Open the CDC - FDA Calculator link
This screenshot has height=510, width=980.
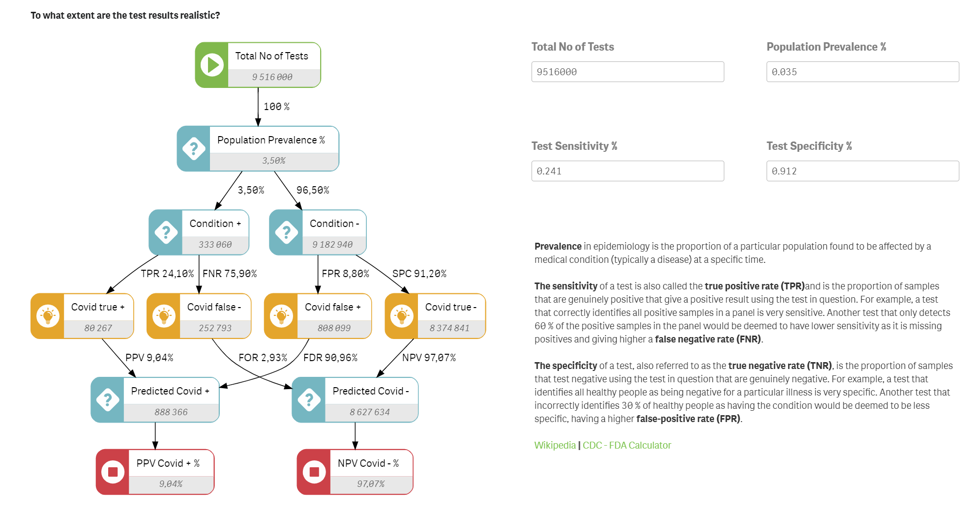point(626,445)
